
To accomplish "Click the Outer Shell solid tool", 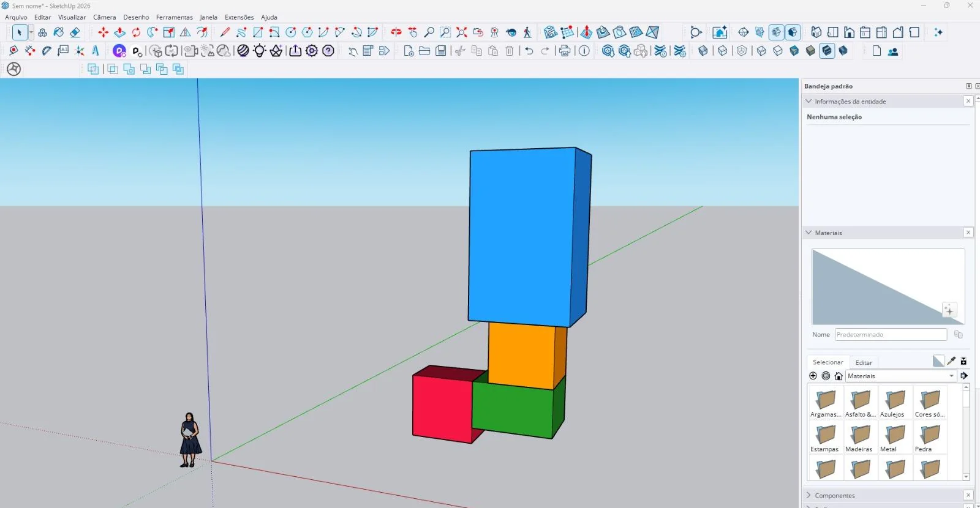I will [x=93, y=69].
